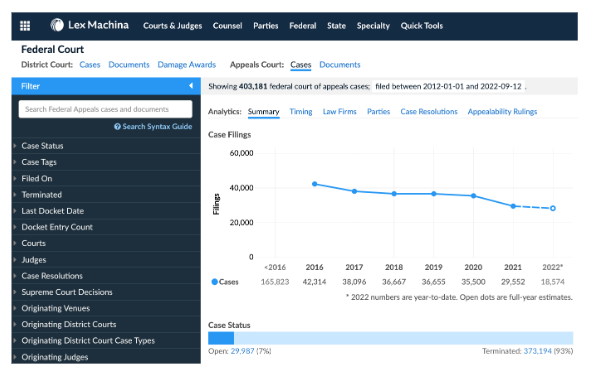Viewport: 606px width, 367px height.
Task: Expand Originating Venues filter
Action: click(106, 308)
